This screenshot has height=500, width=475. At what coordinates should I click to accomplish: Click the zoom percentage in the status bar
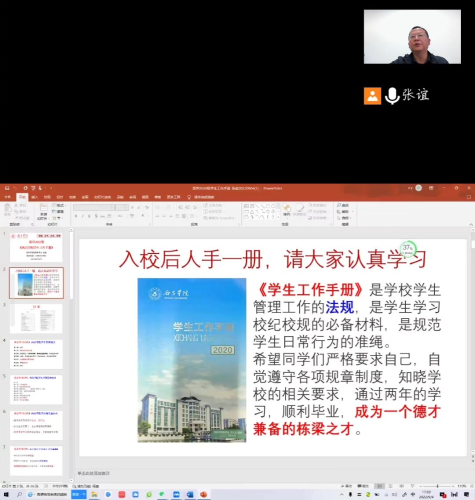click(461, 486)
